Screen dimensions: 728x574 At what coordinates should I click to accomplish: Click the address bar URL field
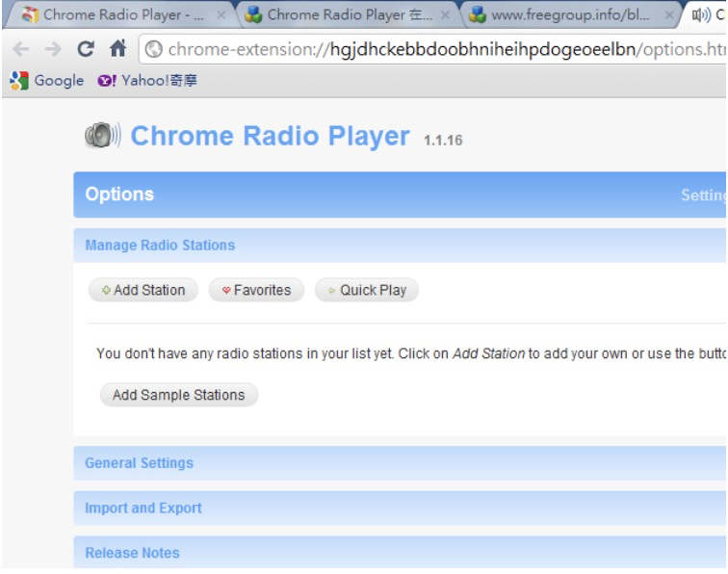[x=433, y=49]
